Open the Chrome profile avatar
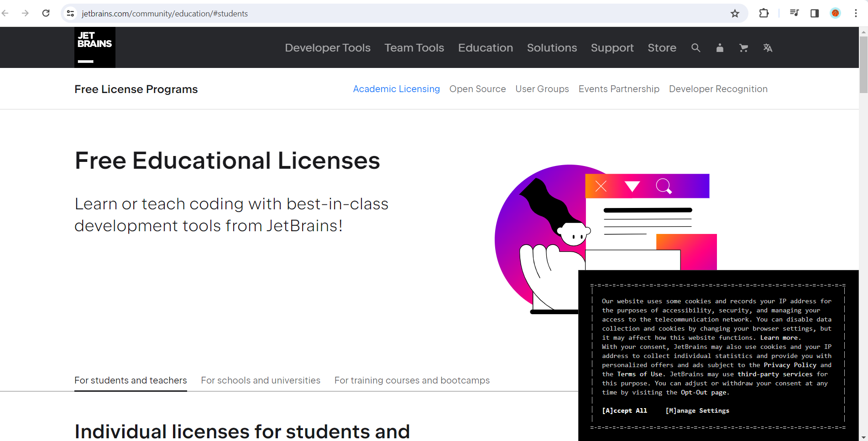Screen dimensions: 868x441 tap(835, 13)
